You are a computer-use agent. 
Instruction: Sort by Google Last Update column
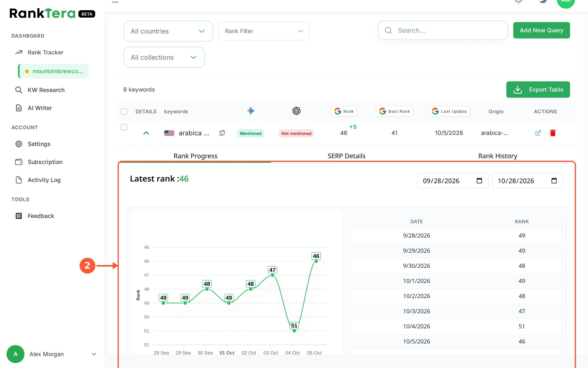449,111
